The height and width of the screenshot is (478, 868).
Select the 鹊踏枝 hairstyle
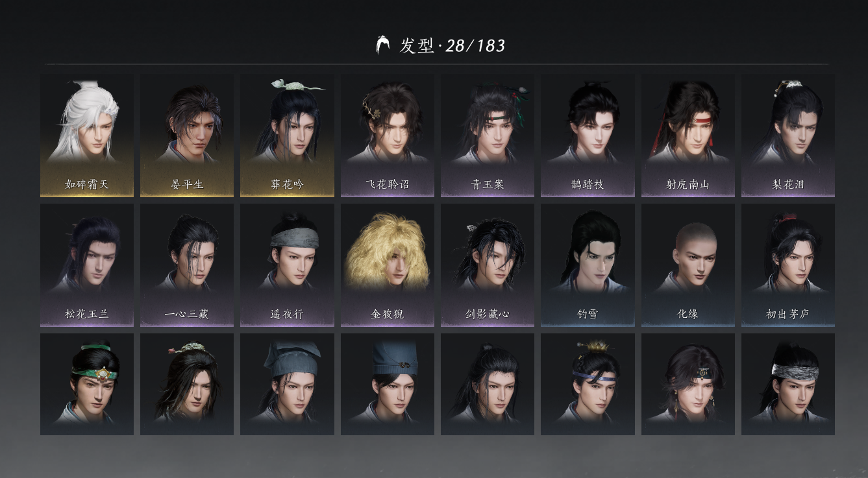point(588,136)
